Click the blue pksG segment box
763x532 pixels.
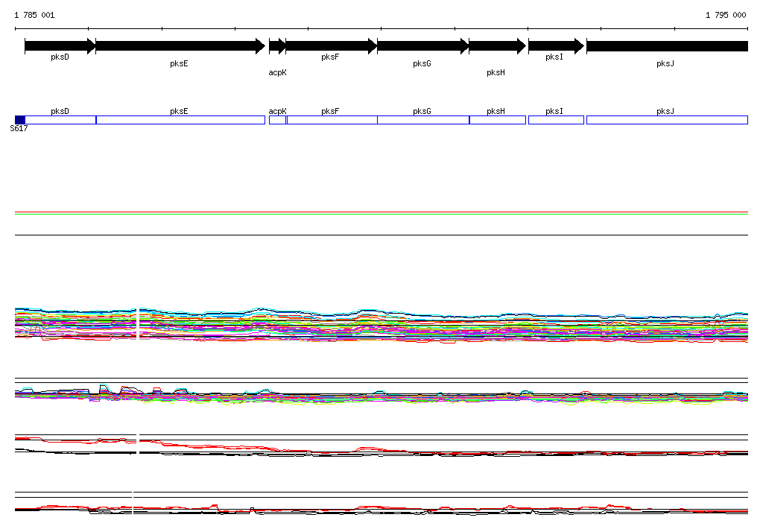coord(423,120)
